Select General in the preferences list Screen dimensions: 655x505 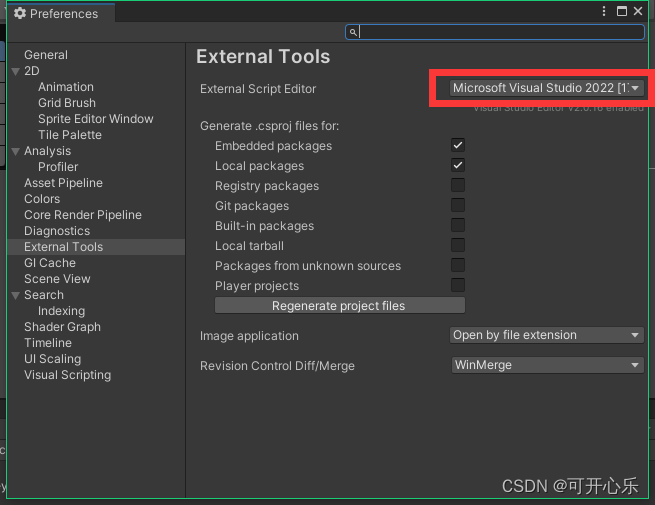click(x=46, y=55)
